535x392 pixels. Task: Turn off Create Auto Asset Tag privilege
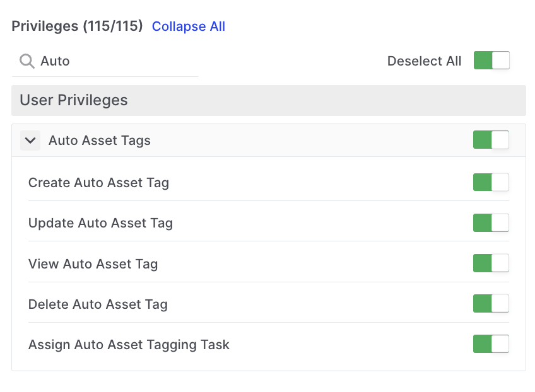click(490, 183)
